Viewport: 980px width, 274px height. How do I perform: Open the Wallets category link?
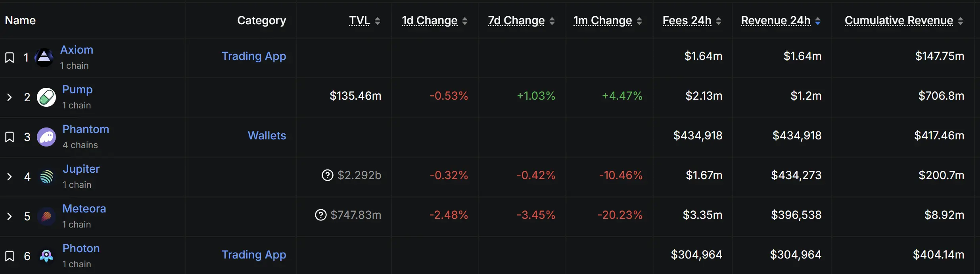(267, 136)
